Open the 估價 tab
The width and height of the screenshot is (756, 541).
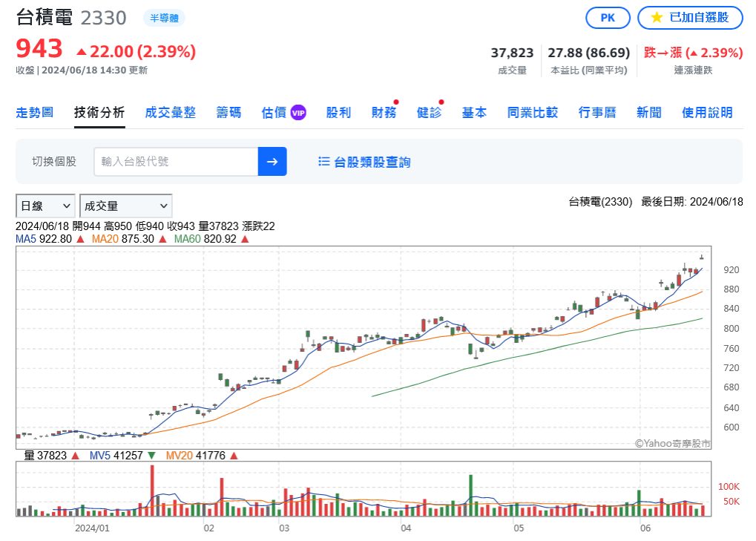(274, 113)
